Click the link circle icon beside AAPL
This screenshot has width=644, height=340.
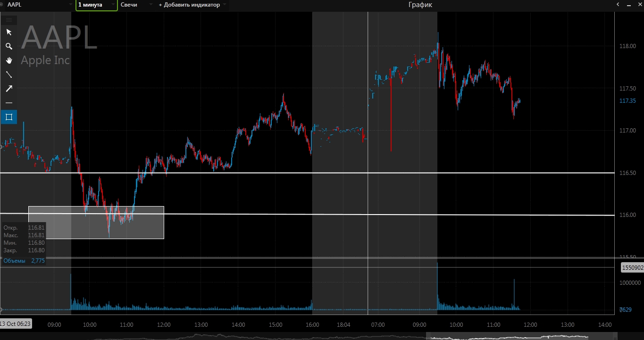pyautogui.click(x=2, y=5)
